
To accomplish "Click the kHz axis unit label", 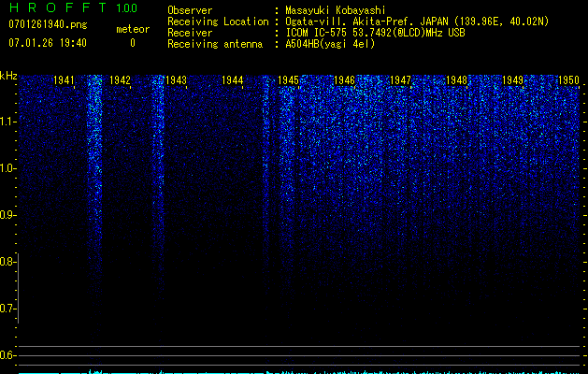I will point(8,76).
